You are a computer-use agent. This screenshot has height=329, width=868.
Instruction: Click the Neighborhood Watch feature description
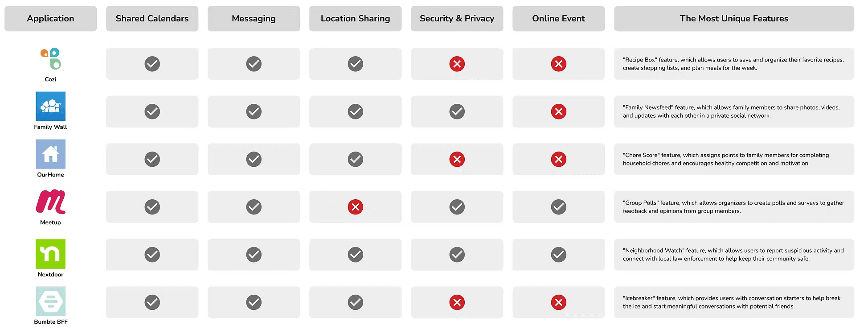[x=733, y=255]
